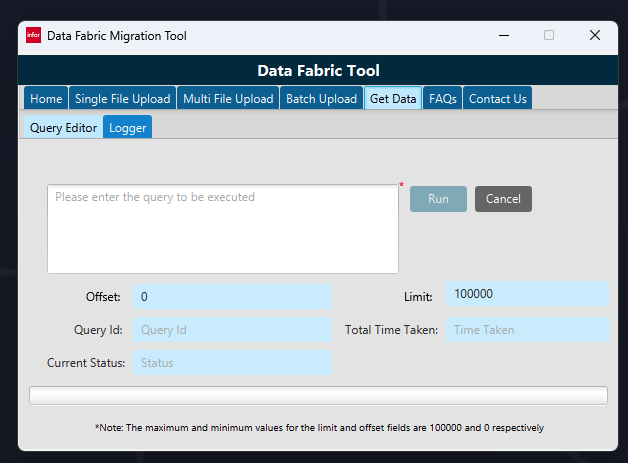Image resolution: width=628 pixels, height=463 pixels.
Task: Select the Get Data tab
Action: (x=393, y=98)
